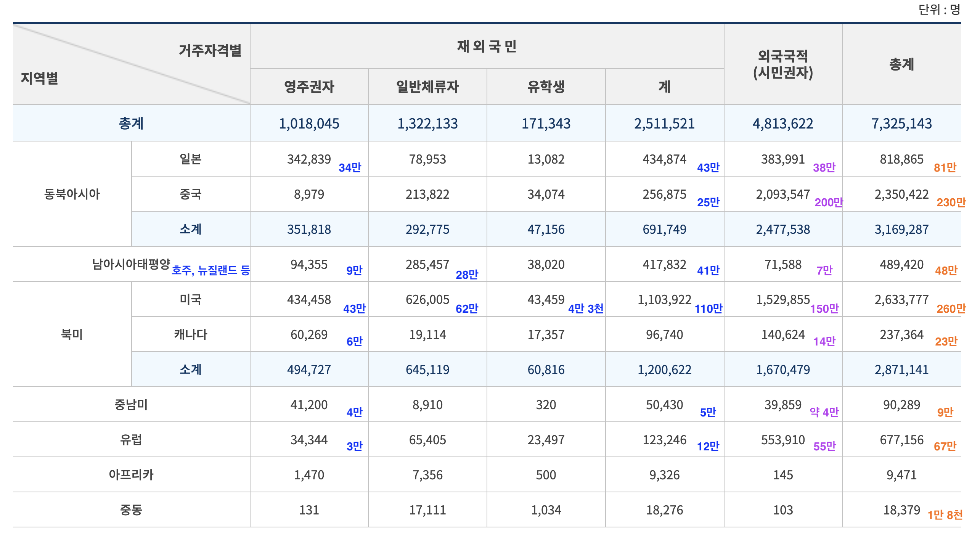980x540 pixels.
Task: Click the 캐나다 row label
Action: pyautogui.click(x=190, y=334)
